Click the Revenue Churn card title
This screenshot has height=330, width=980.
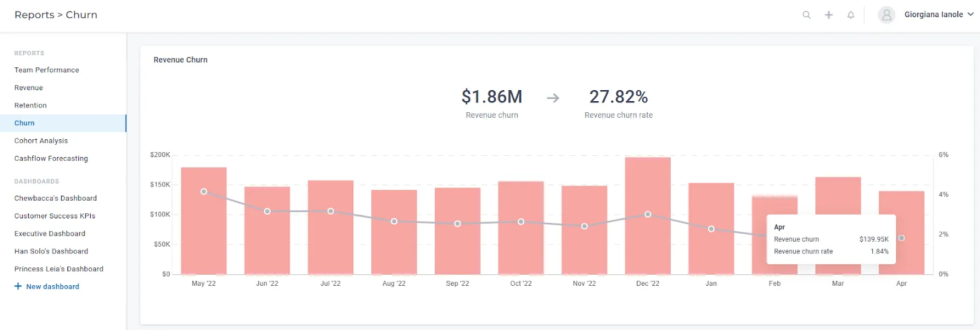pos(181,59)
